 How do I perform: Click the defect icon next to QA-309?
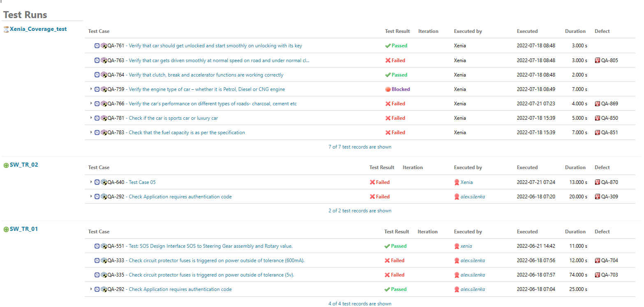pyautogui.click(x=598, y=197)
